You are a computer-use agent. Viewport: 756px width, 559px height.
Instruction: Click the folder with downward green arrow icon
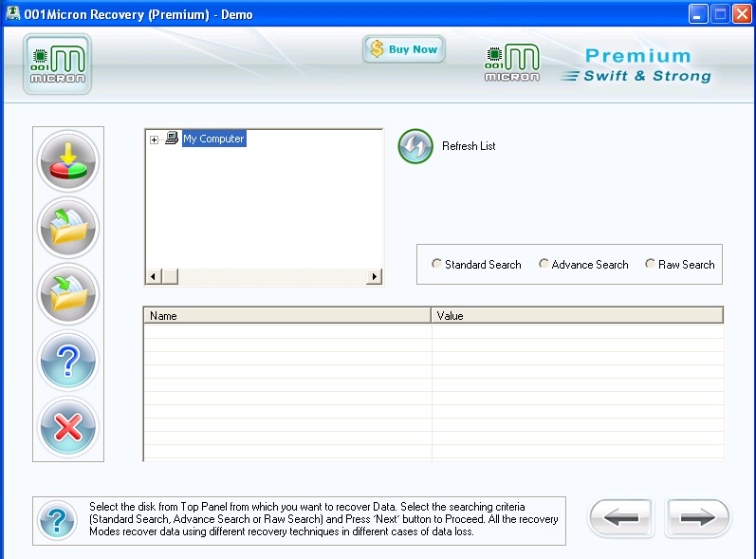68,294
